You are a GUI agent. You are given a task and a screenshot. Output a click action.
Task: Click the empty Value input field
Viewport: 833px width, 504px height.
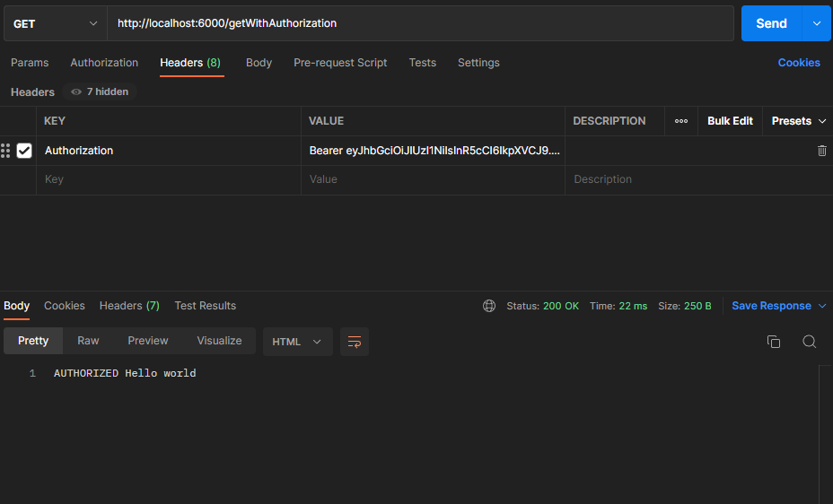(433, 180)
